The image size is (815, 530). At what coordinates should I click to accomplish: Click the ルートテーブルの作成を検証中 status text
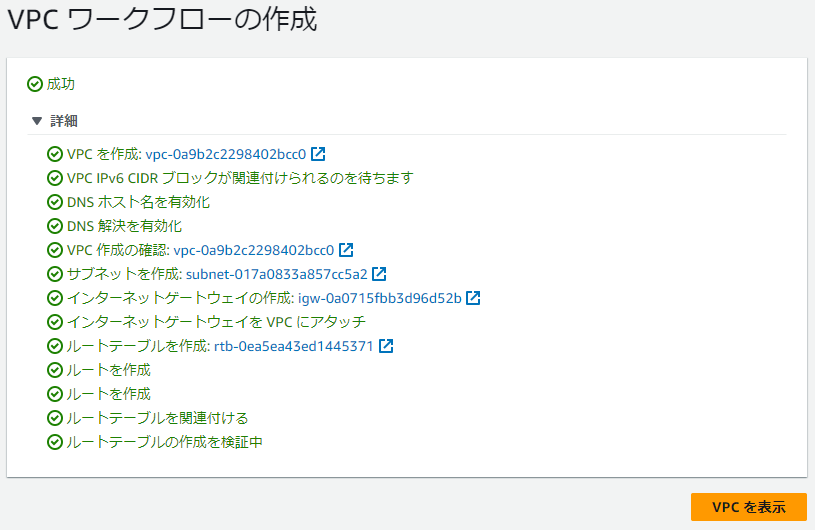pyautogui.click(x=165, y=442)
